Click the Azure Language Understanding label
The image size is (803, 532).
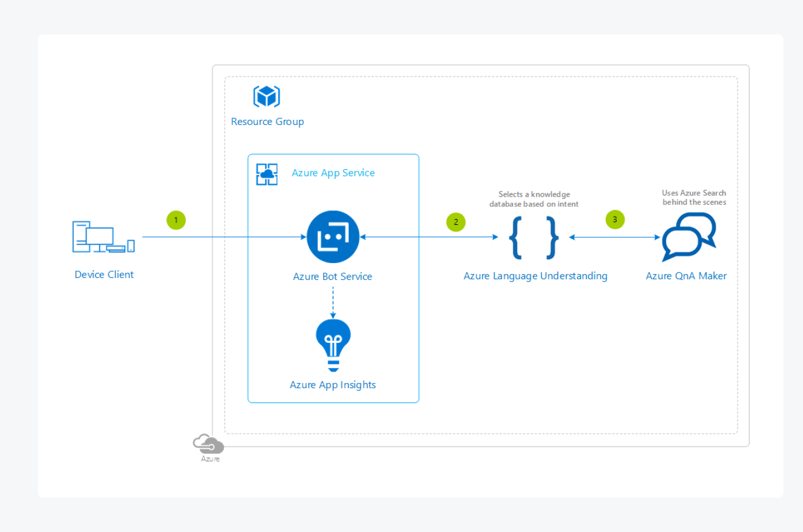(x=535, y=276)
